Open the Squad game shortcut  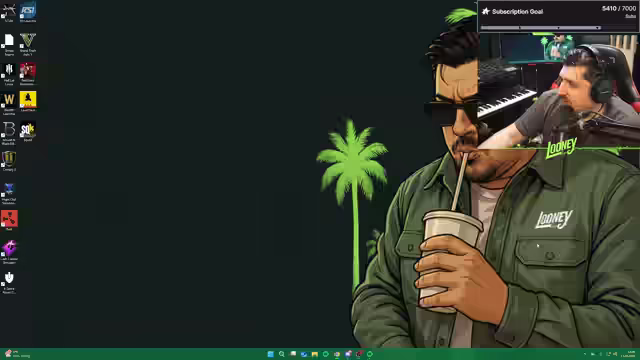pos(28,131)
